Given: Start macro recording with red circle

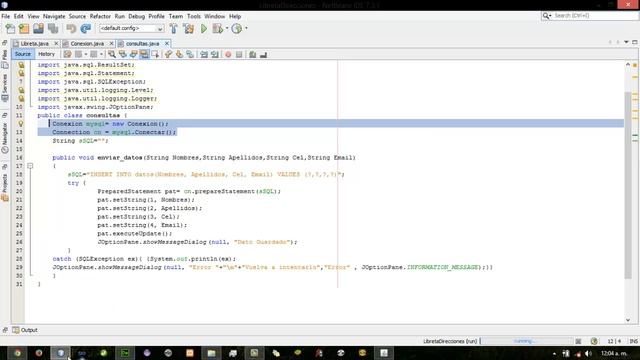Looking at the screenshot, I should click(228, 54).
